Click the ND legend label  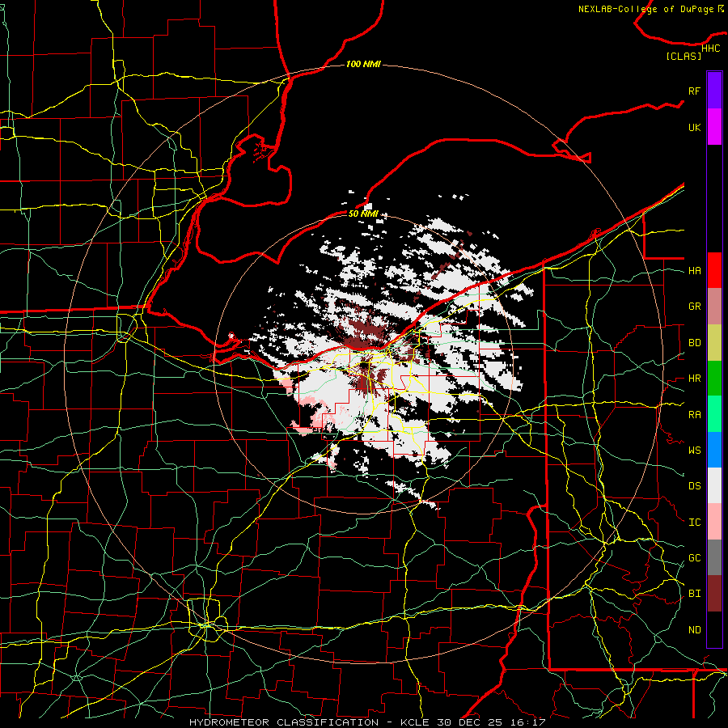coord(694,630)
